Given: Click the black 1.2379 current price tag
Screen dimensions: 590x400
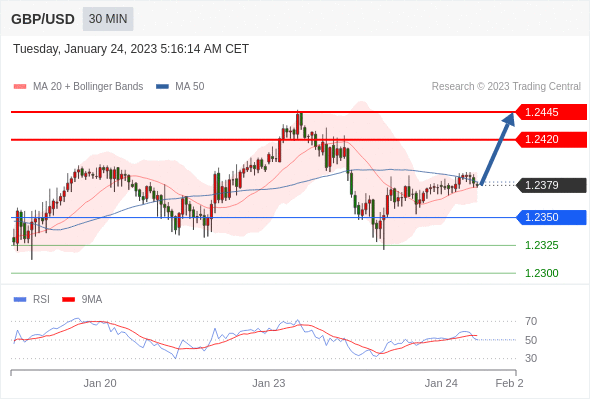Looking at the screenshot, I should point(551,185).
